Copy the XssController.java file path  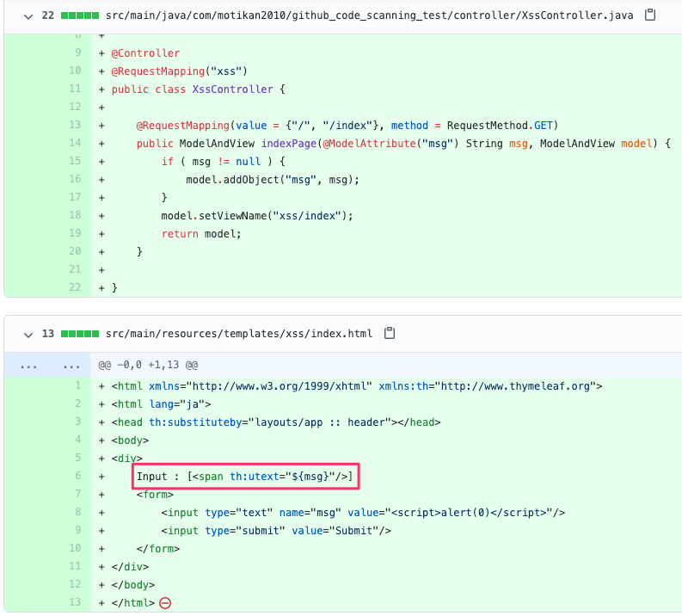pos(650,15)
